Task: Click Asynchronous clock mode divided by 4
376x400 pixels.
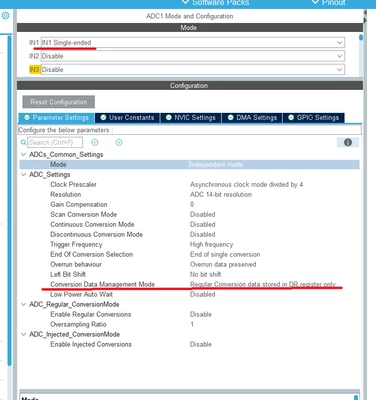Action: click(x=246, y=185)
